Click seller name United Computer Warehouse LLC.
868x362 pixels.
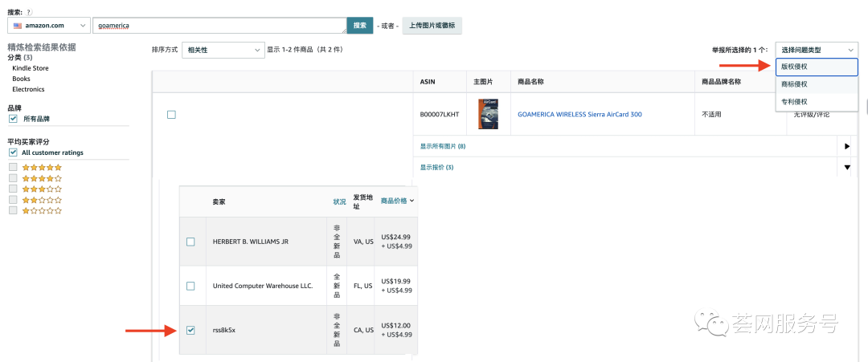pos(263,286)
